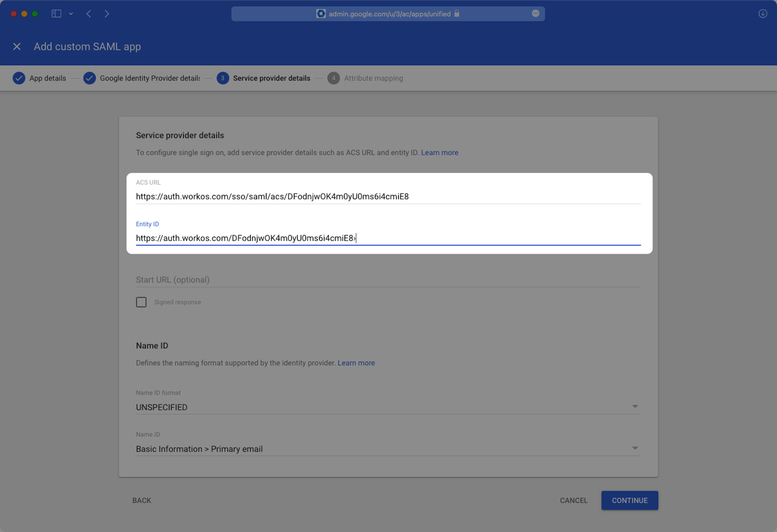Click the App details checkmark step icon

tap(19, 78)
